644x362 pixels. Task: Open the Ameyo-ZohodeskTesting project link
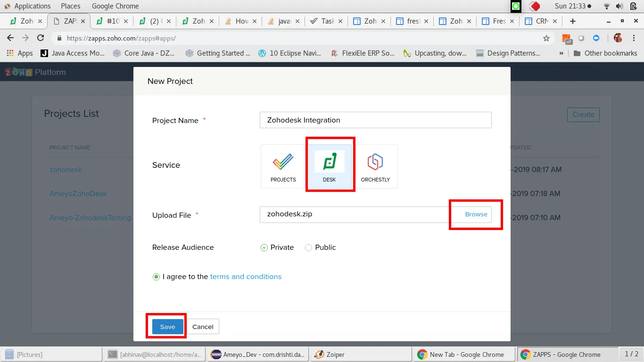(91, 218)
